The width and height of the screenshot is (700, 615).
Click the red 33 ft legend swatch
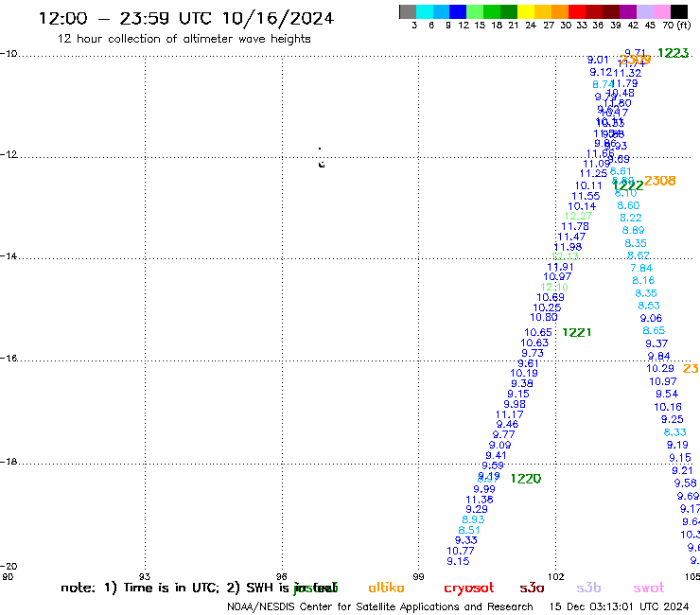[577, 11]
